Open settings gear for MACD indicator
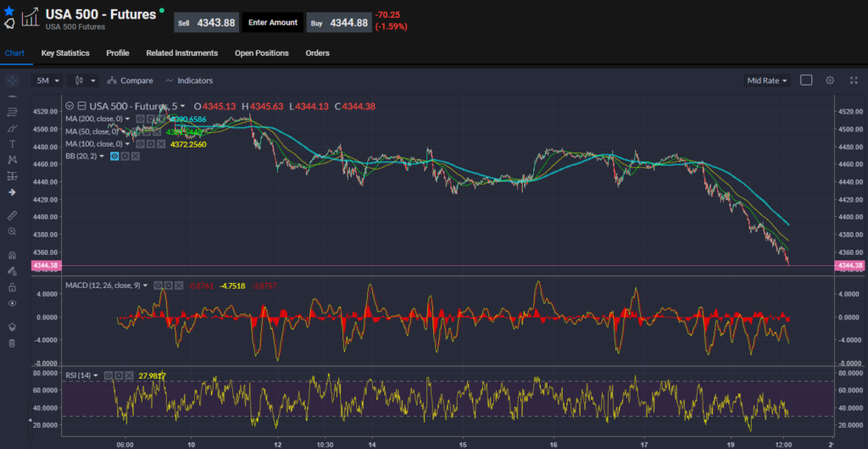 (x=169, y=285)
